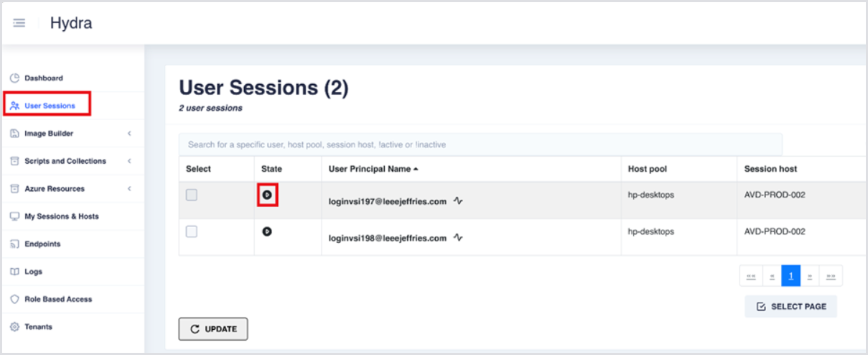The width and height of the screenshot is (868, 355).
Task: Open the Logs menu item
Action: 33,272
